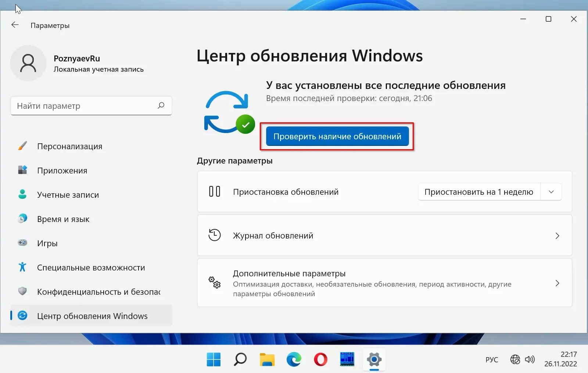Click the network globe tray icon

pos(515,359)
